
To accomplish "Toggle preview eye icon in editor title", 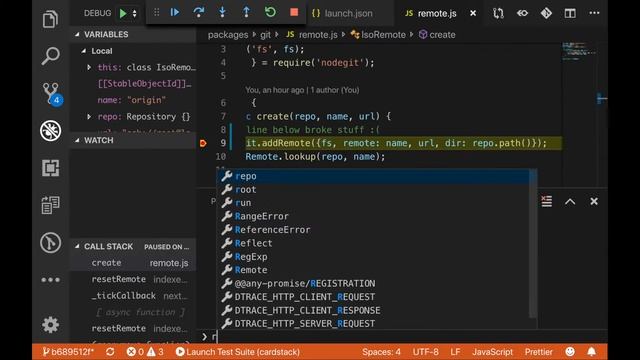I will 522,13.
